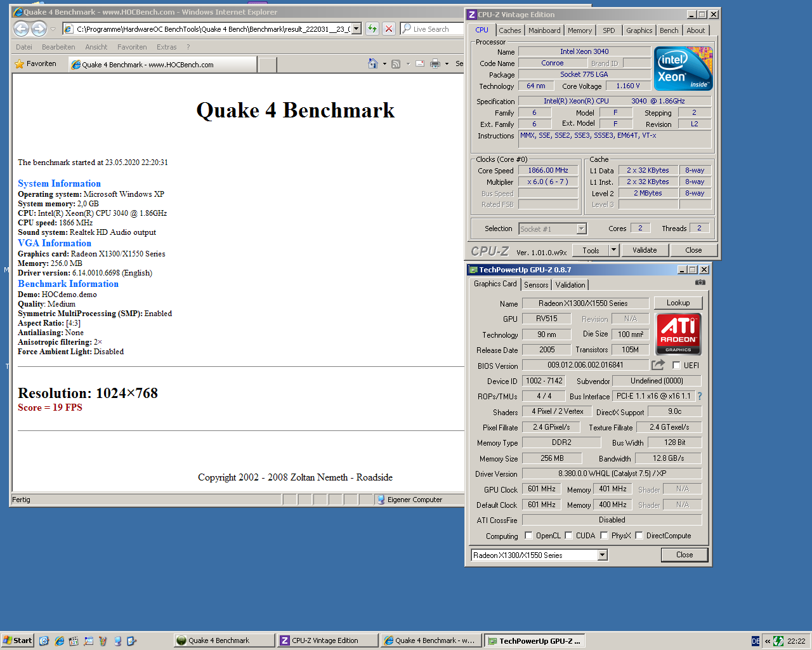This screenshot has width=812, height=650.
Task: Switch to Quake 4 Benchmark taskbar button
Action: click(x=225, y=640)
